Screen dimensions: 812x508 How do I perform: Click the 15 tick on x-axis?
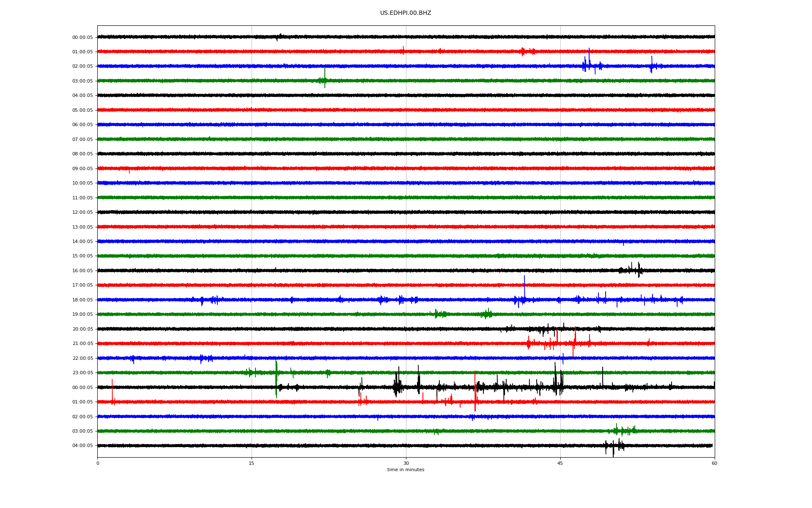[252, 463]
